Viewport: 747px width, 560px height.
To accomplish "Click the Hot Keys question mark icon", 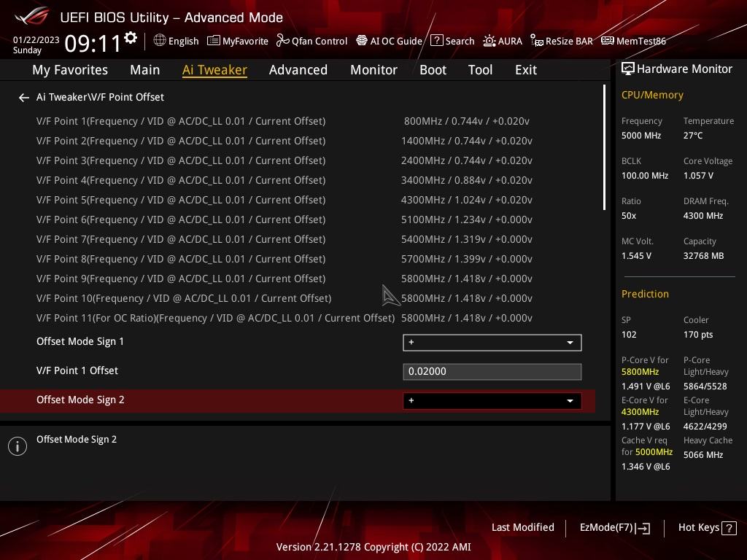I will click(x=729, y=528).
